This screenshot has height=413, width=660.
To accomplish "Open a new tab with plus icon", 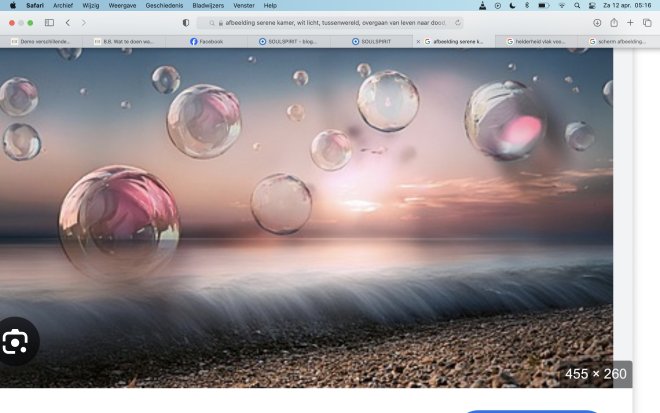I will click(x=631, y=22).
